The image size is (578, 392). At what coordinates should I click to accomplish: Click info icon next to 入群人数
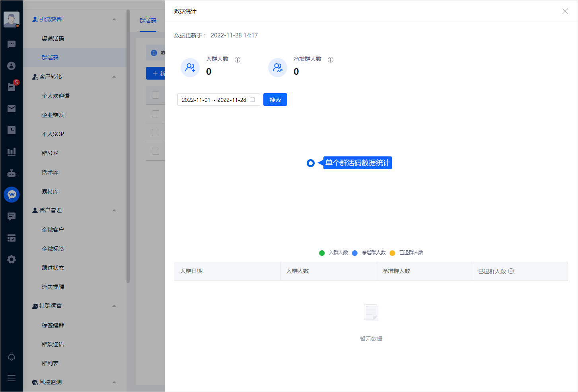click(237, 60)
